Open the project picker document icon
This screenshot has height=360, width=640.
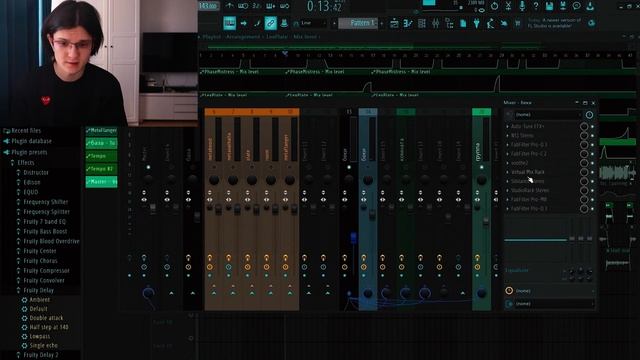click(x=463, y=23)
